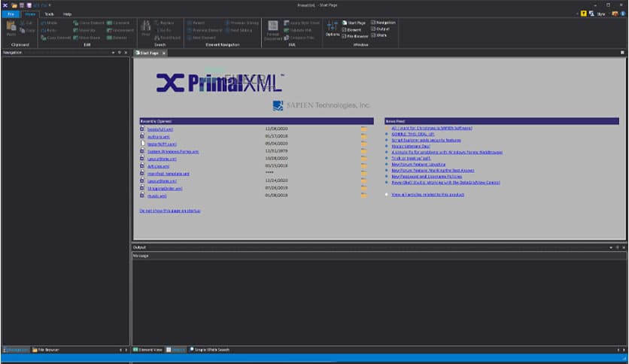Click the Redo ribbon icon
This screenshot has width=629, height=364.
(x=44, y=31)
